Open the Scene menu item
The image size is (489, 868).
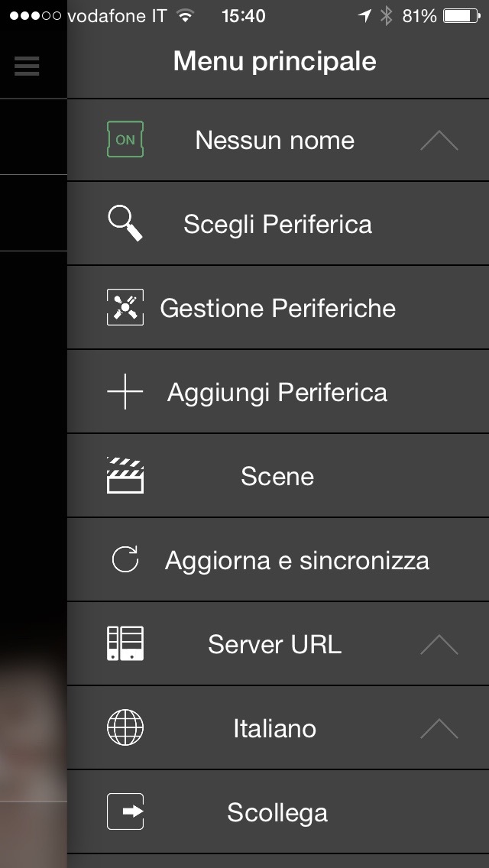click(277, 476)
